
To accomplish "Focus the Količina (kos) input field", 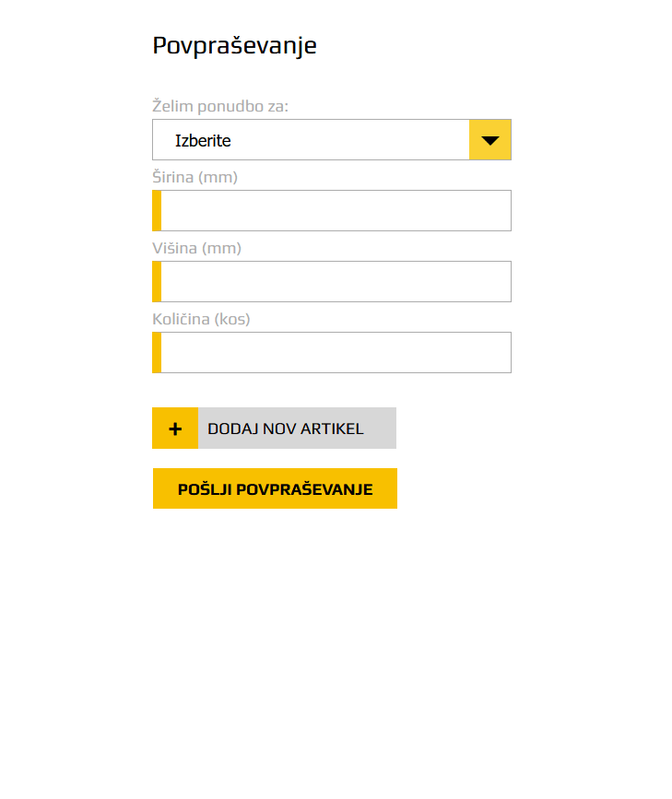I will [332, 353].
